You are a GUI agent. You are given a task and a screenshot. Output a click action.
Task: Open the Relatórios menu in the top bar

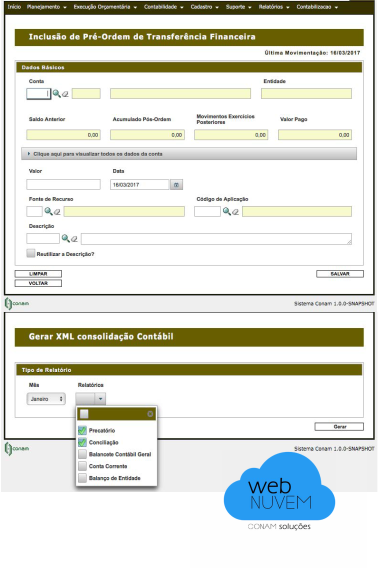click(x=274, y=7)
